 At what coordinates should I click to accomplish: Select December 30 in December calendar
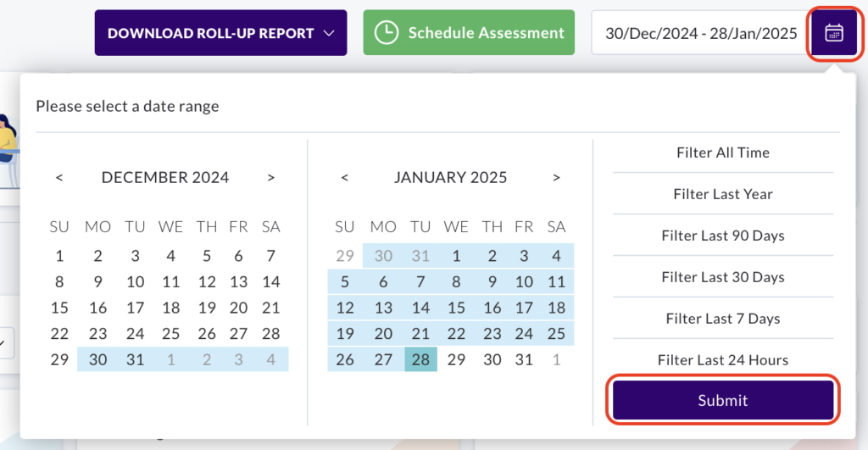(x=98, y=359)
